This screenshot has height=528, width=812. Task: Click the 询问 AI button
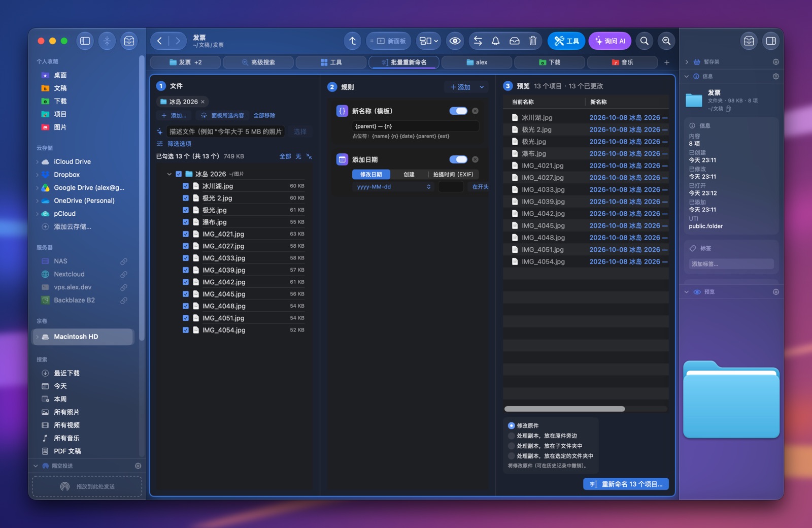(610, 41)
